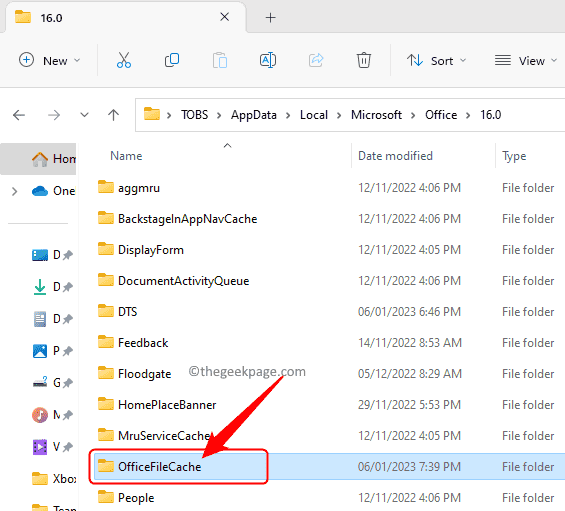Click OfficeFileCache date 06/01/2023 7:39 PM
The width and height of the screenshot is (565, 511).
[x=409, y=467]
